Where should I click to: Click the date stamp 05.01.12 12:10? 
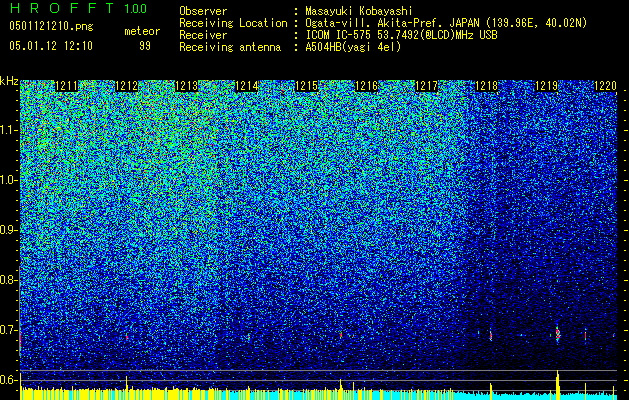tap(51, 45)
